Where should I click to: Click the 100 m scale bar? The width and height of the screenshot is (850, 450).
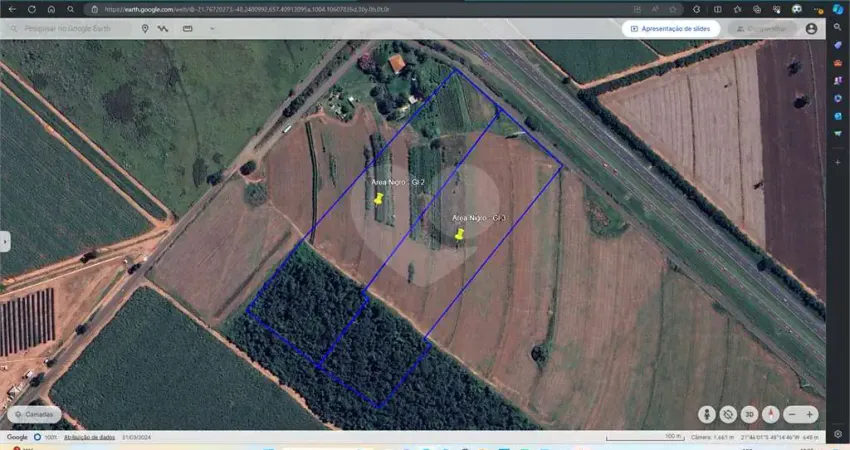coord(644,436)
